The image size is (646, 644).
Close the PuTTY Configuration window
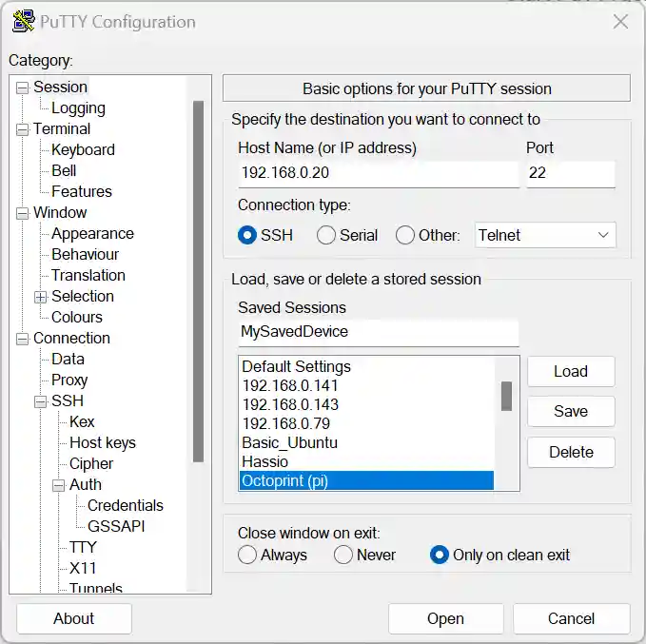620,22
